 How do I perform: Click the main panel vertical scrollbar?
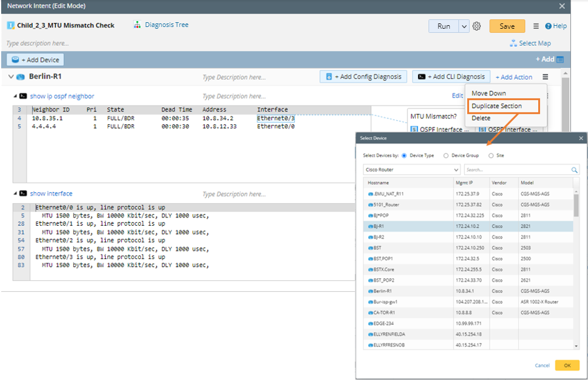566,103
